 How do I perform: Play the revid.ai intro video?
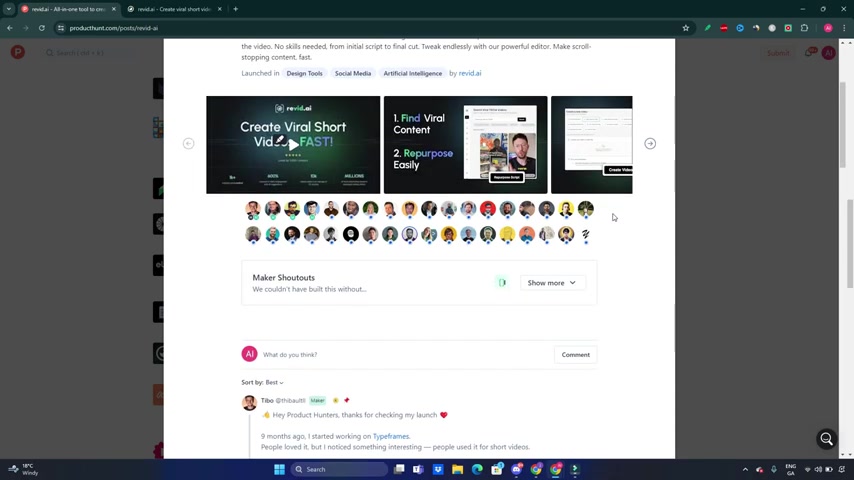click(293, 144)
